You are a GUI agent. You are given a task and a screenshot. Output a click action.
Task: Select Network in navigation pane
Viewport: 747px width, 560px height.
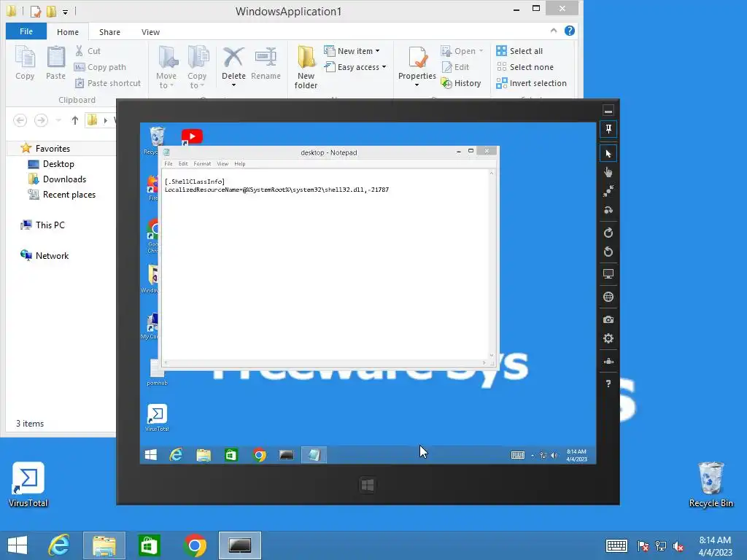44,255
